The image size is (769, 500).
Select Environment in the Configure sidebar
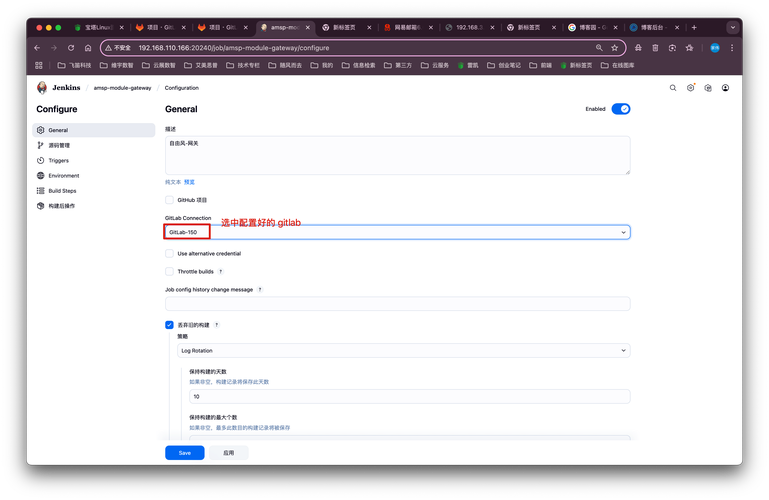63,175
